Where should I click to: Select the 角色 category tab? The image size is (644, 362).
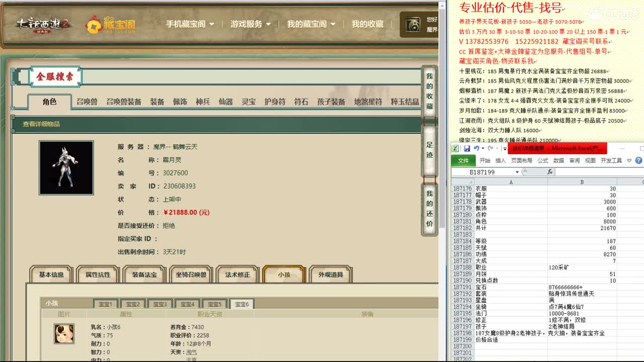tap(49, 102)
